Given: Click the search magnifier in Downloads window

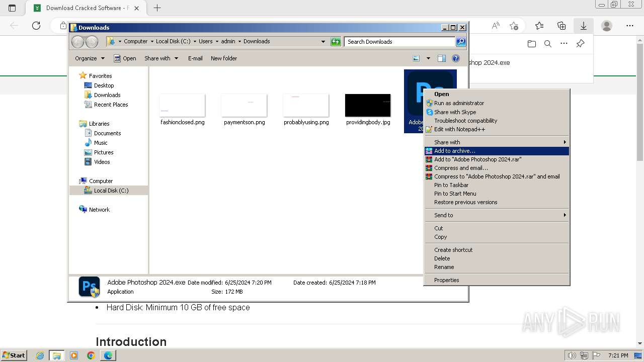Looking at the screenshot, I should point(460,42).
